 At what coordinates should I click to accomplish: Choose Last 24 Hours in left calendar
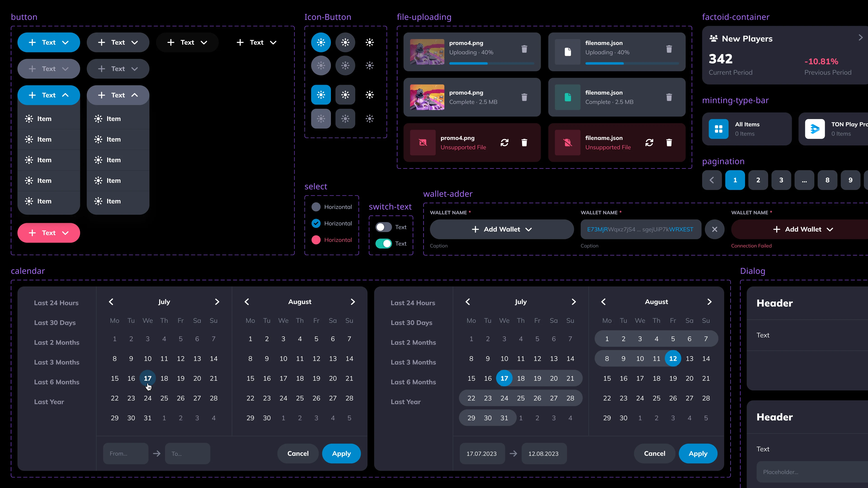[56, 303]
